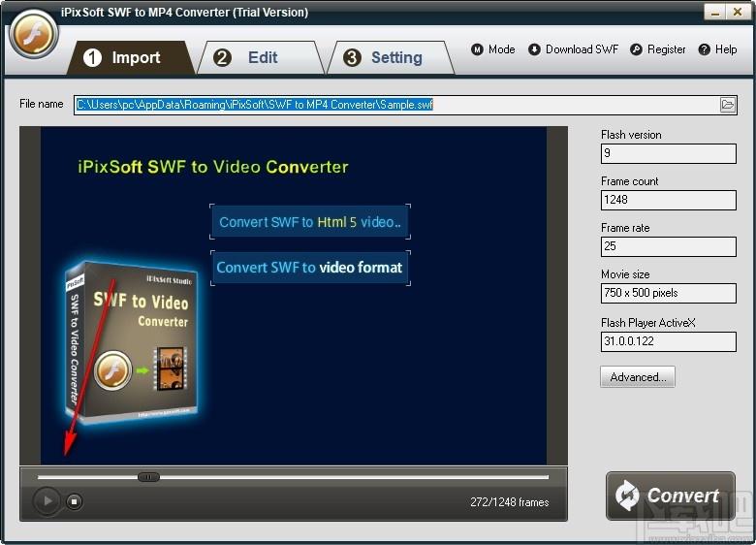
Task: Click the Frame rate field showing 25
Action: [x=668, y=246]
